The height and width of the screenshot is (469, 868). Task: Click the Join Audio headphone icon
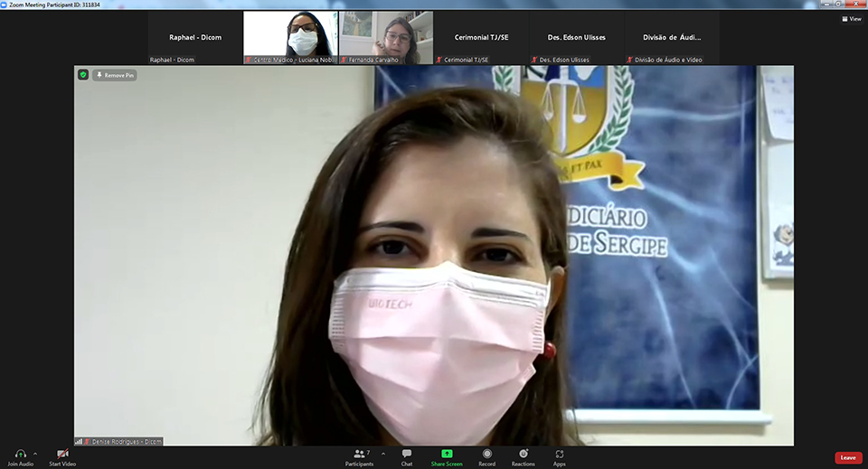pos(20,454)
